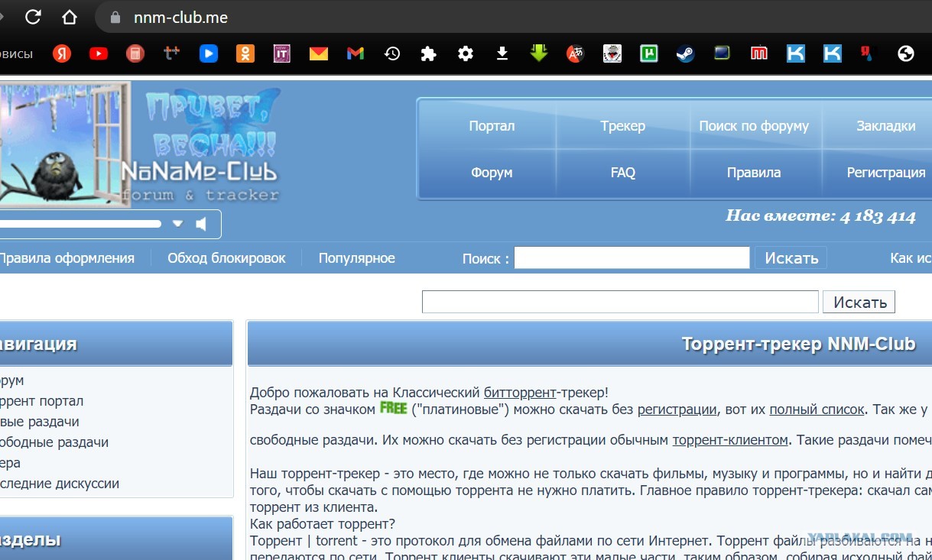Open the Форум menu item
The width and height of the screenshot is (932, 560).
[x=492, y=173]
